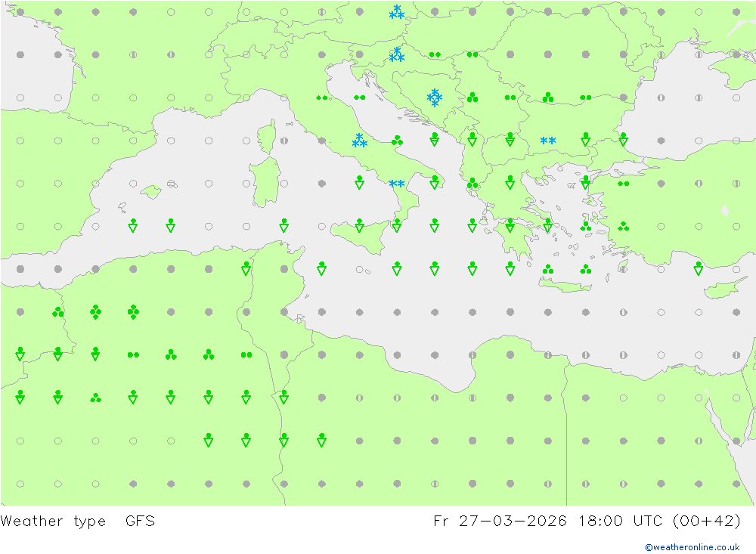
Task: Click the shower symbol over the Peloponnese
Action: coord(510,226)
